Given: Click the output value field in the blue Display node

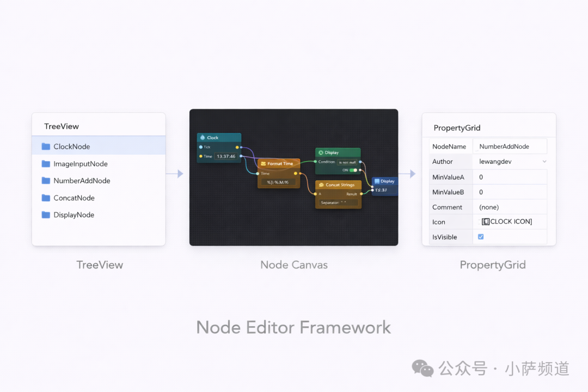Looking at the screenshot, I should (x=384, y=190).
